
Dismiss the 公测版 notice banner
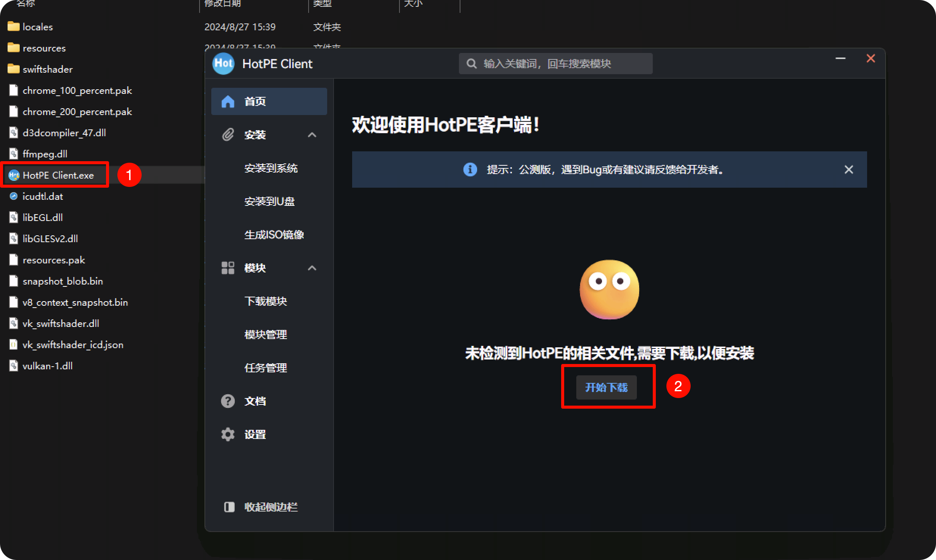(849, 170)
